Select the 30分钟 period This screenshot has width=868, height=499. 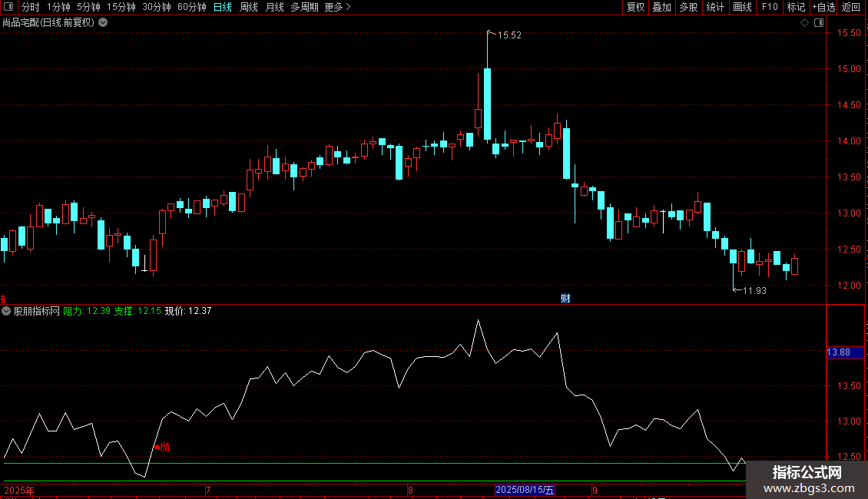click(157, 7)
